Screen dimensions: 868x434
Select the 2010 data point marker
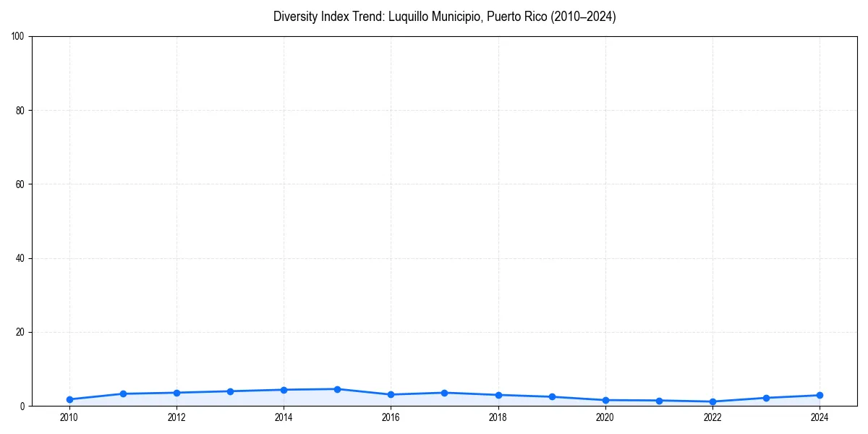point(69,399)
